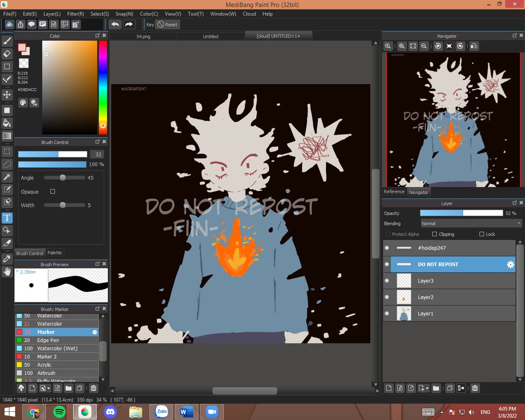Expand add-brush dropdown arrow in Brush panel
This screenshot has width=525, height=420.
[x=49, y=389]
